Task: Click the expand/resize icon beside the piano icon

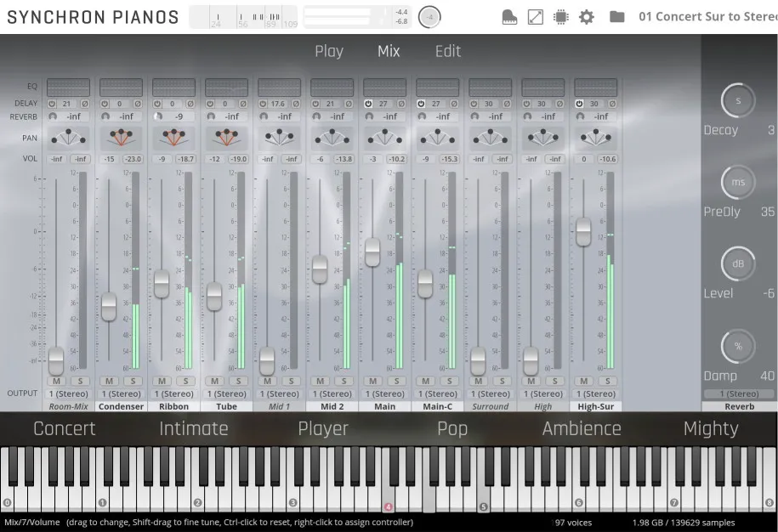Action: click(x=536, y=15)
